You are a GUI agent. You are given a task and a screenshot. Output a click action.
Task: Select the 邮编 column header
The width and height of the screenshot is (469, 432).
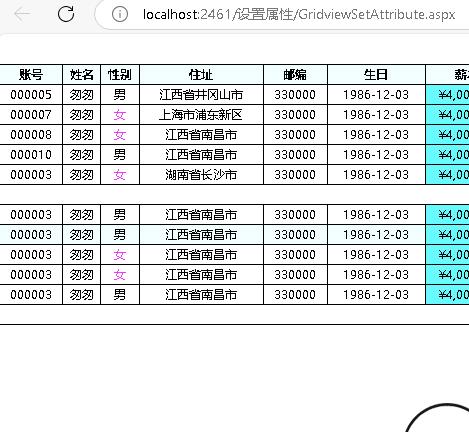(295, 75)
